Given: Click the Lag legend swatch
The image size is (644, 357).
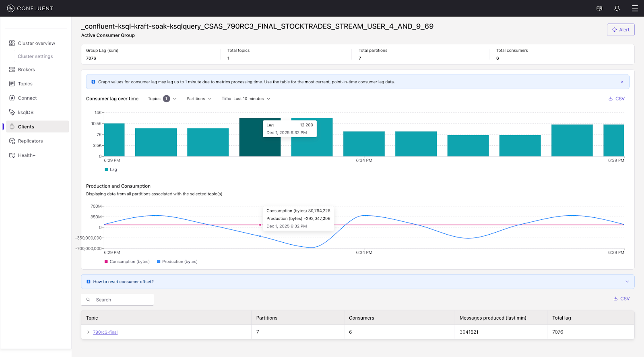Looking at the screenshot, I should click(x=106, y=169).
